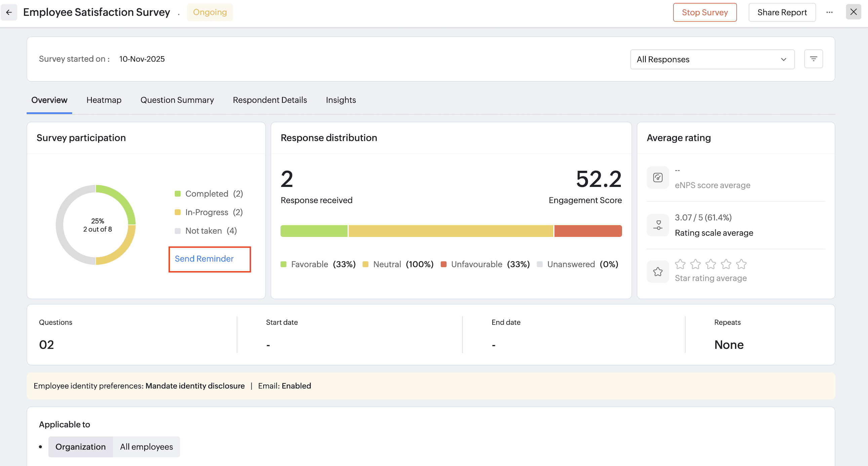
Task: Click the first empty rating star
Action: click(680, 264)
